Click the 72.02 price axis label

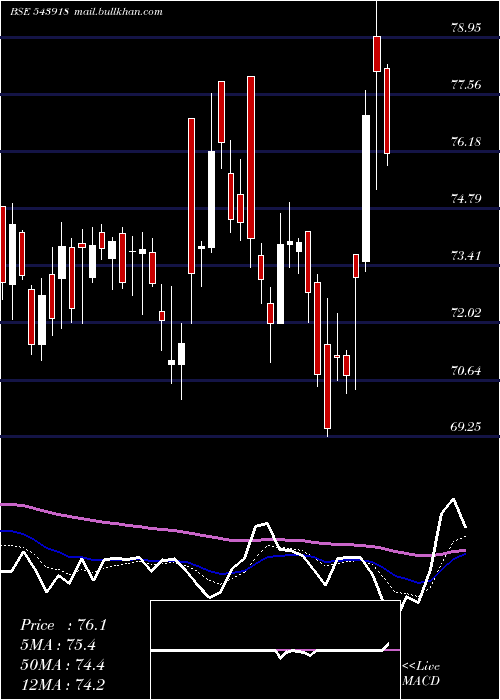coord(466,312)
